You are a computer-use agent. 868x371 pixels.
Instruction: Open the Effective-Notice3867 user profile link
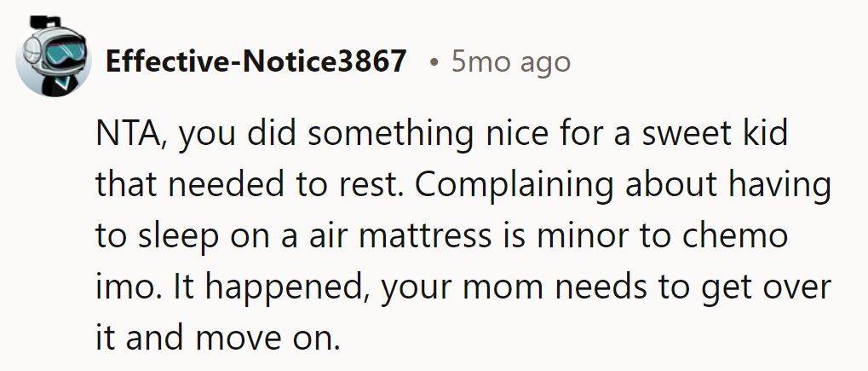click(256, 62)
